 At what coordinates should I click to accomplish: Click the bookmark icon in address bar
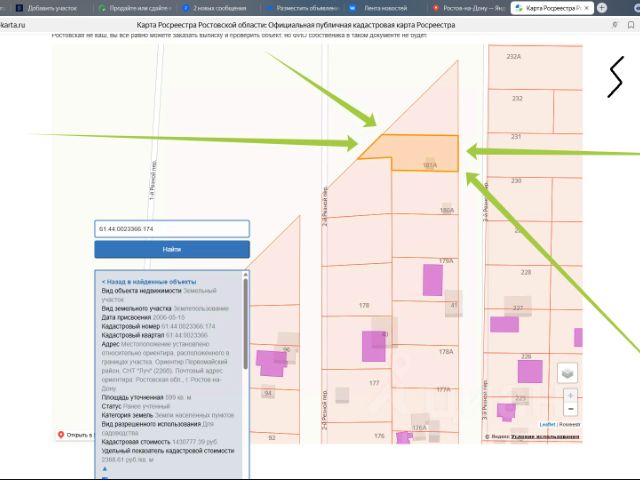(x=631, y=25)
